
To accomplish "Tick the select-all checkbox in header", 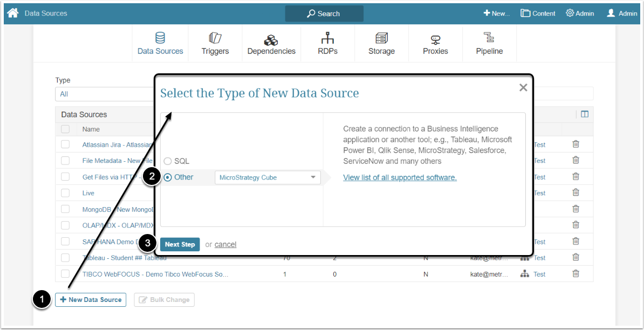I will click(65, 129).
